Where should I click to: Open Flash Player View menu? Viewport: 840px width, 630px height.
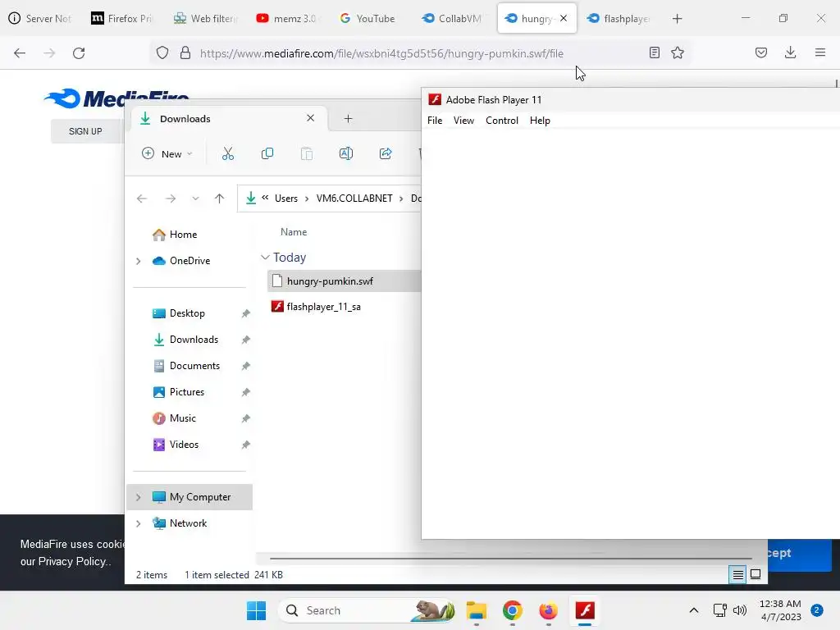pyautogui.click(x=463, y=121)
